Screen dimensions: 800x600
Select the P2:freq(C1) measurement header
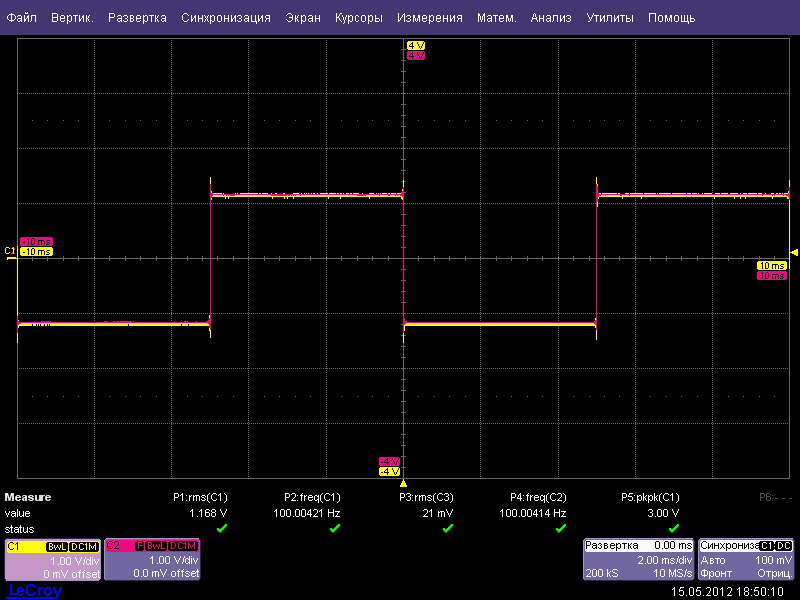[x=312, y=497]
